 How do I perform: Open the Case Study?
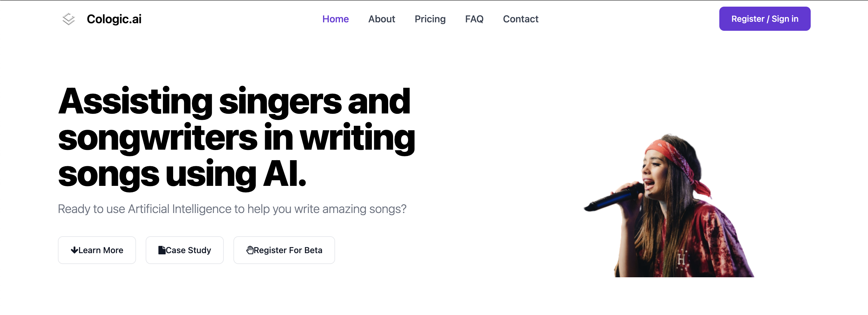(x=185, y=250)
